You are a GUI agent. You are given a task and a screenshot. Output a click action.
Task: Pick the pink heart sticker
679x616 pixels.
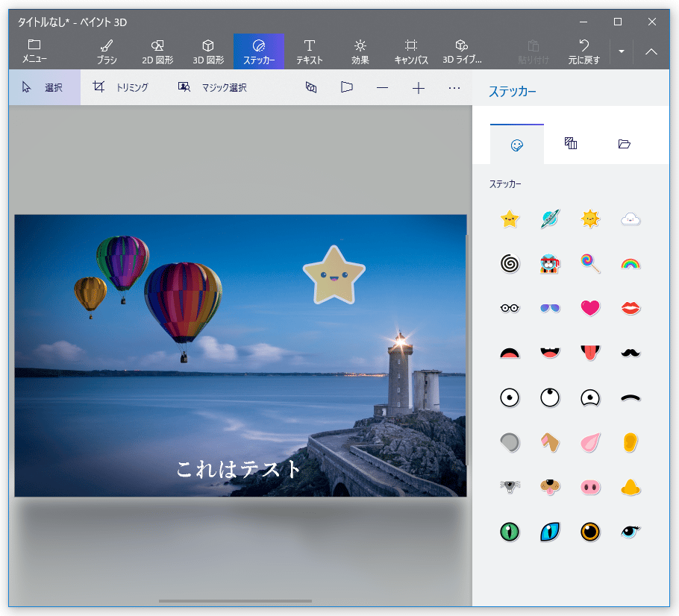pos(590,308)
